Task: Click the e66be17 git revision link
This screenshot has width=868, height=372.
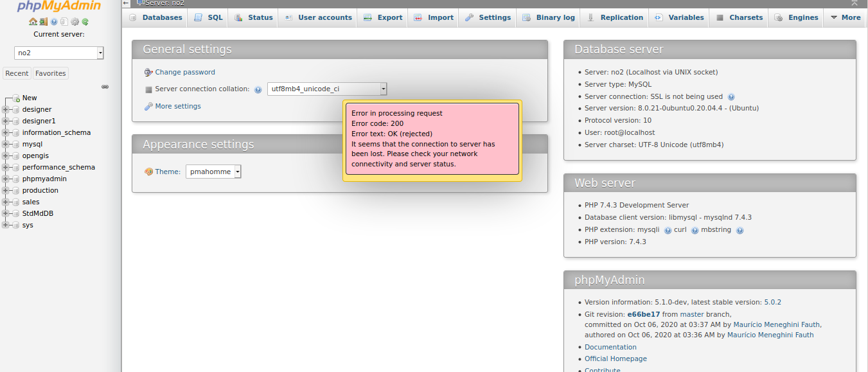Action: pos(644,315)
